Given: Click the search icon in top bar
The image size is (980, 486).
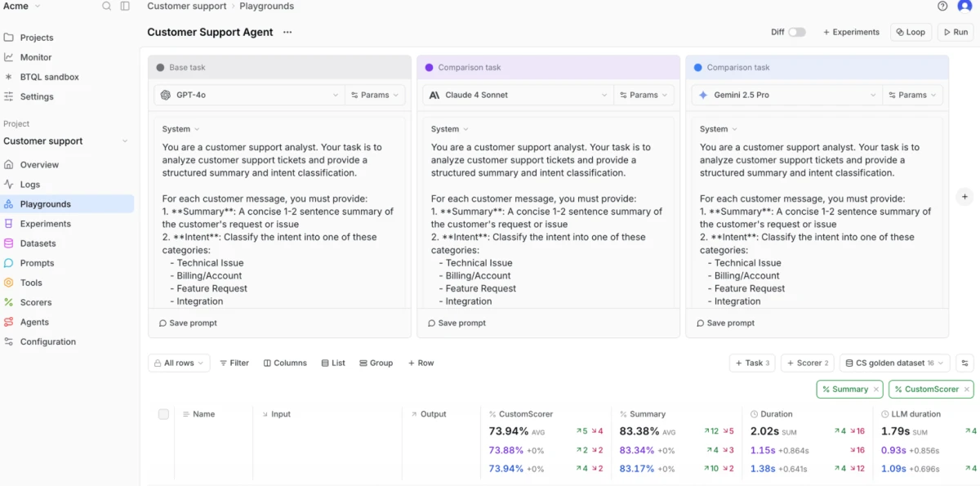Looking at the screenshot, I should pyautogui.click(x=106, y=6).
